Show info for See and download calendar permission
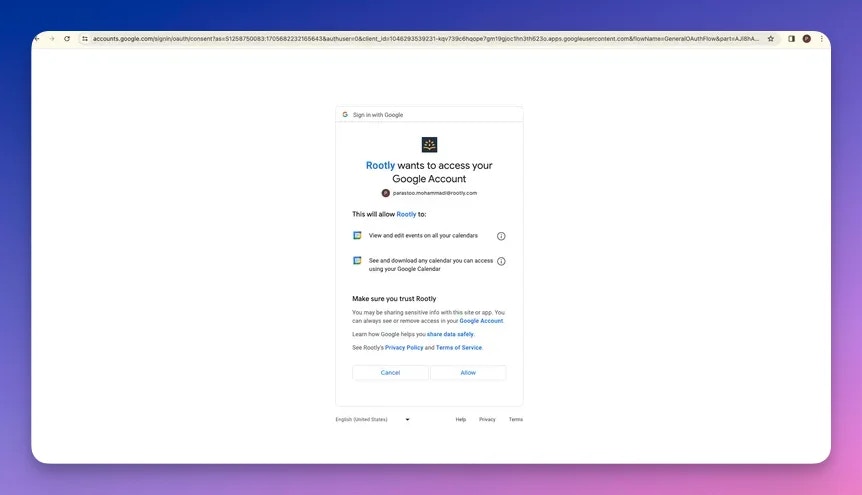This screenshot has height=495, width=862. coord(501,261)
